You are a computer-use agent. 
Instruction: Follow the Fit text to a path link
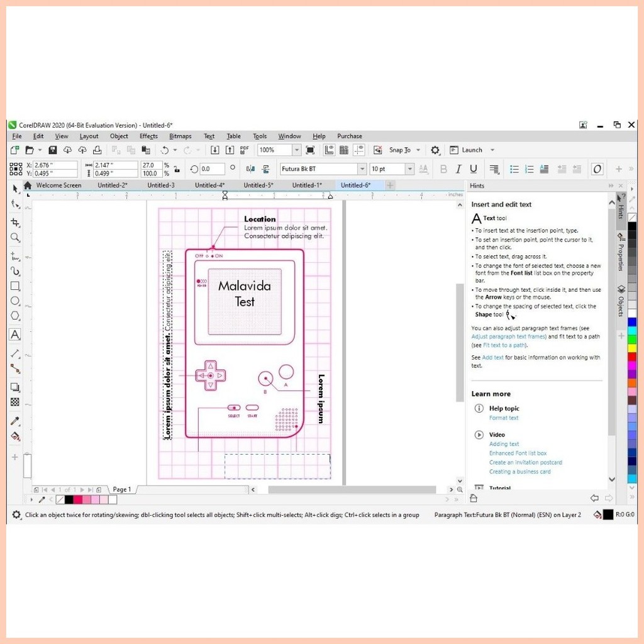[x=503, y=345]
